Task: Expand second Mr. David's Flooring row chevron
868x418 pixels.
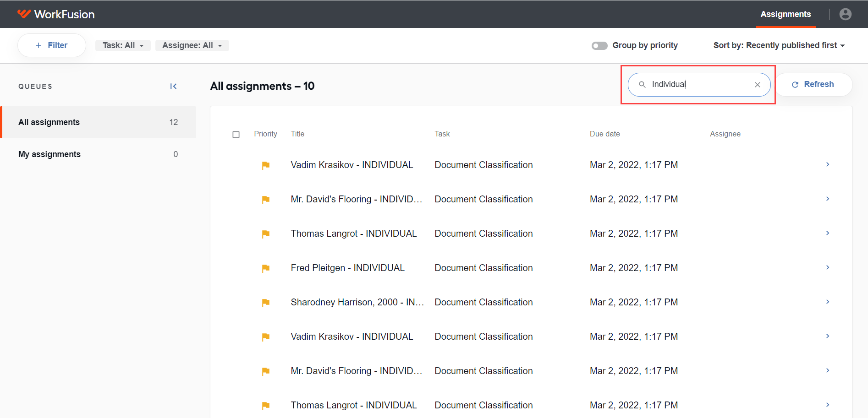Action: point(828,370)
